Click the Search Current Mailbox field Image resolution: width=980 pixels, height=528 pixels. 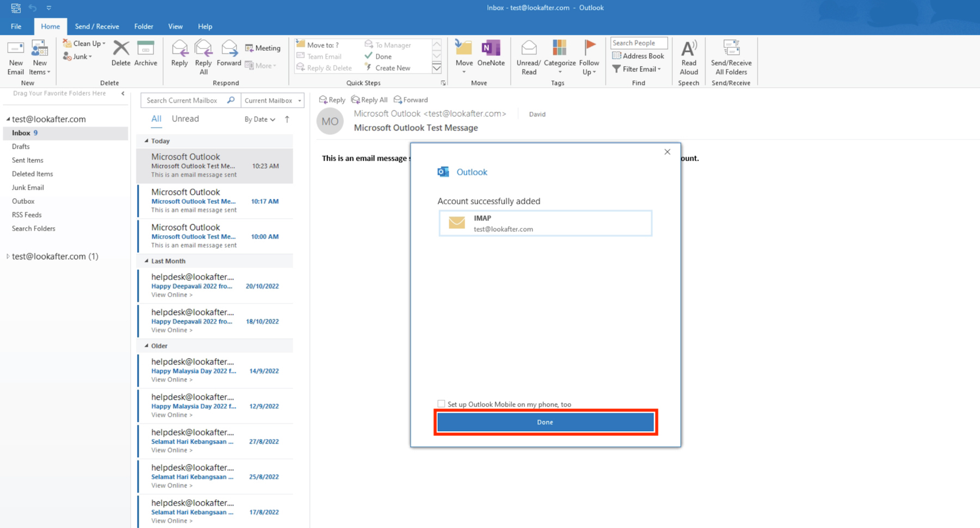[184, 100]
